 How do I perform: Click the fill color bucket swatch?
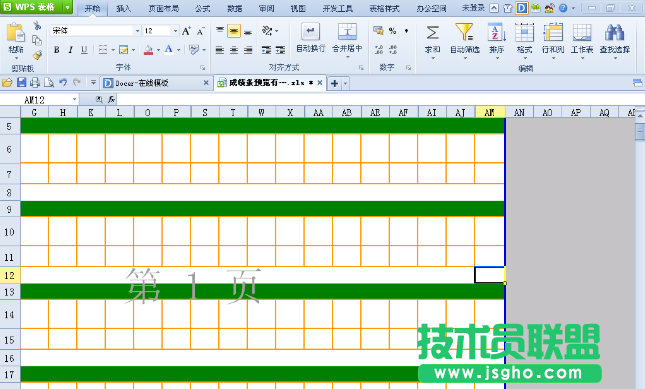click(x=148, y=50)
